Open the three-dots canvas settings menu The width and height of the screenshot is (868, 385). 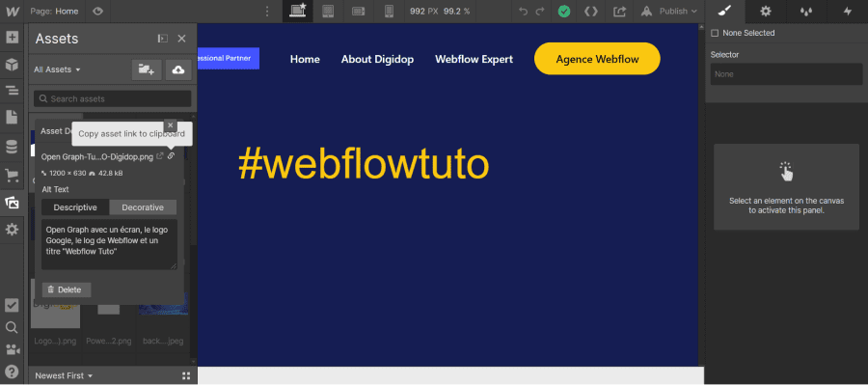click(x=267, y=11)
